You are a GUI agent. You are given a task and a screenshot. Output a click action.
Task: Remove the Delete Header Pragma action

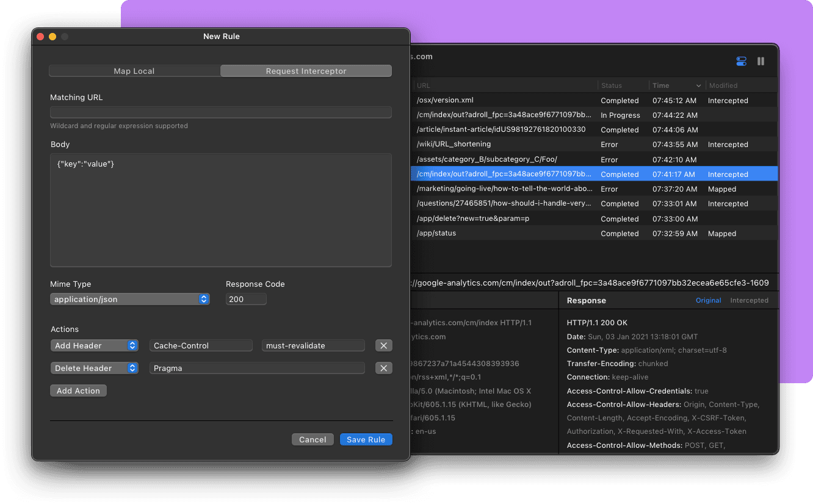pyautogui.click(x=383, y=368)
